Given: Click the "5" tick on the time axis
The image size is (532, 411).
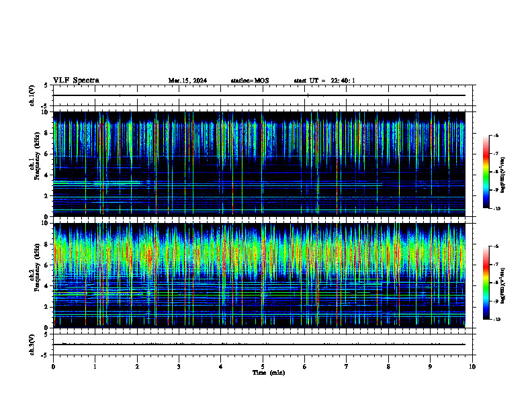Looking at the screenshot, I should (x=263, y=367).
